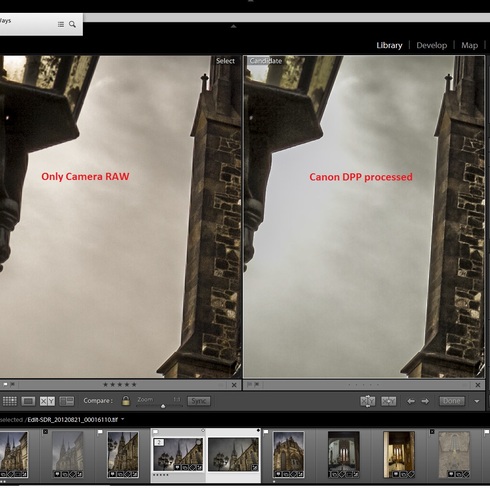This screenshot has height=489, width=490.
Task: Switch to Grid view in the toolbar
Action: coord(9,401)
